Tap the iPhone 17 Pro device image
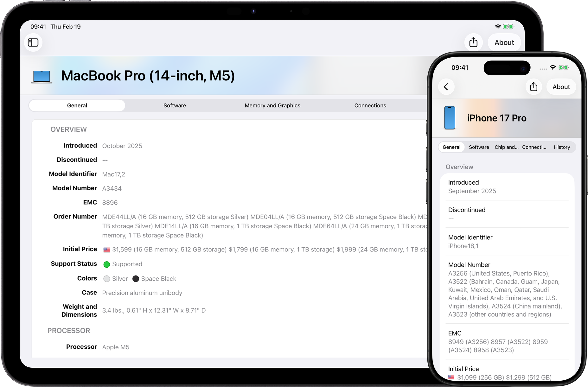 click(x=450, y=118)
